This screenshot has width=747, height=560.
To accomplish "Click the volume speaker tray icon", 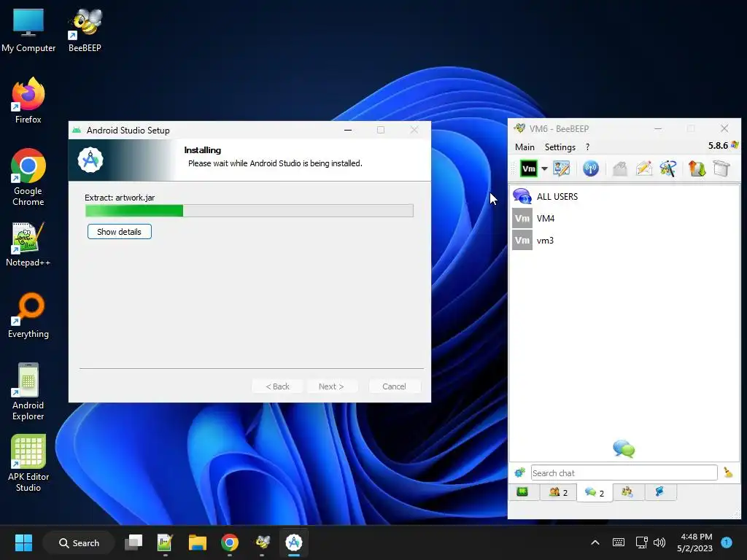I will [x=659, y=542].
